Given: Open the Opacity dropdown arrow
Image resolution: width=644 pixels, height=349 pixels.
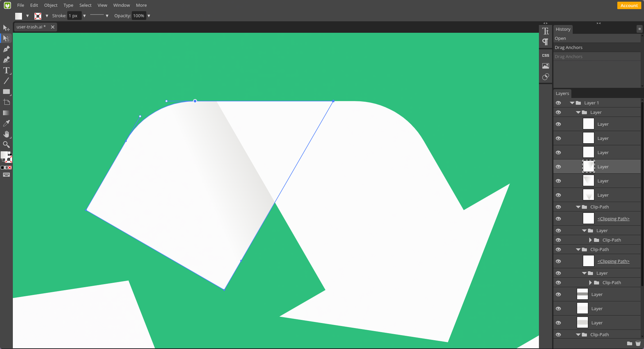Looking at the screenshot, I should click(149, 16).
